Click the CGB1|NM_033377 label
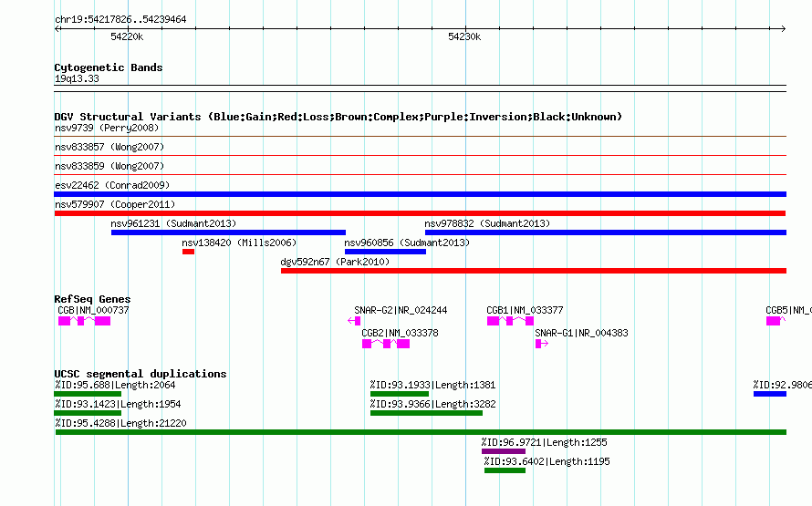The height and width of the screenshot is (506, 812). [x=525, y=310]
